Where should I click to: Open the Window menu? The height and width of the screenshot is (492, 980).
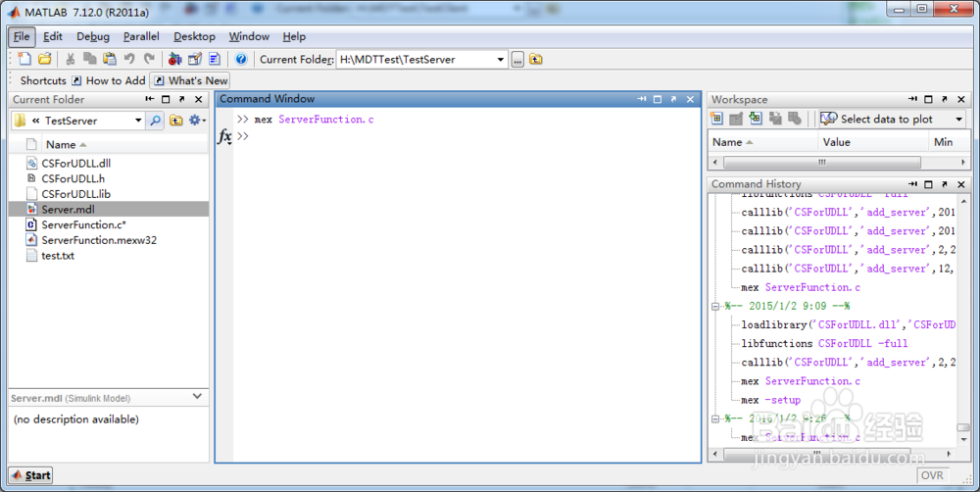(x=249, y=36)
